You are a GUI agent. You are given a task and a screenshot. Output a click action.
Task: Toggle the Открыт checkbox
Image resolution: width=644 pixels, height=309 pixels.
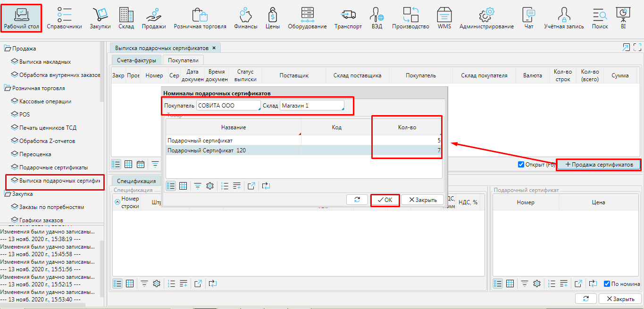click(x=521, y=165)
